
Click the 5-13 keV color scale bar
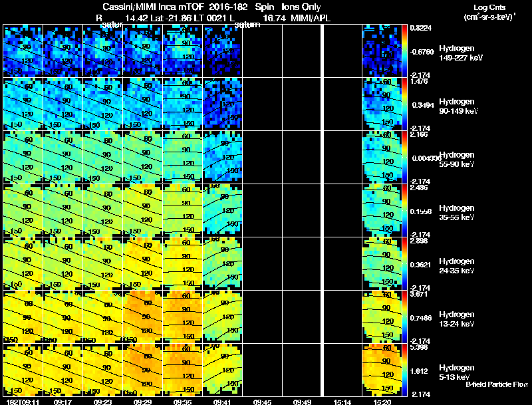pyautogui.click(x=405, y=370)
